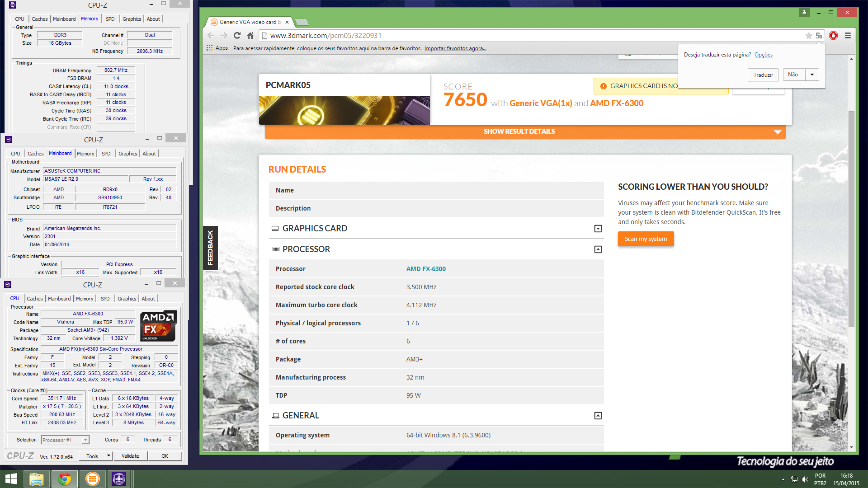Click the DRAM Frequency value 802.7 MHz

116,70
